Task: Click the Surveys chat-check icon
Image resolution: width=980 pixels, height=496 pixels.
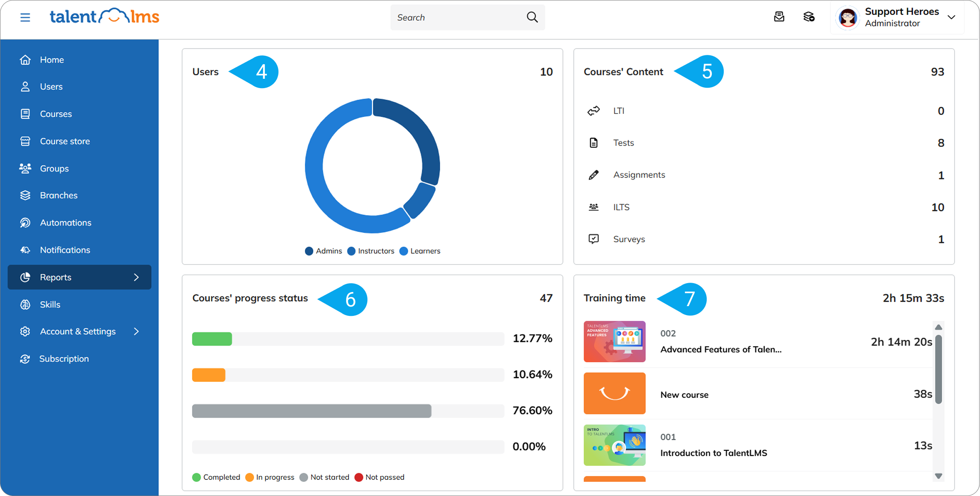Action: coord(593,239)
